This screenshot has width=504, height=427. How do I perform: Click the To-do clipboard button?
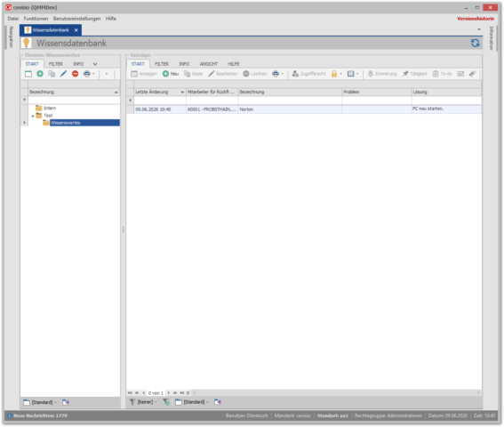coord(443,74)
